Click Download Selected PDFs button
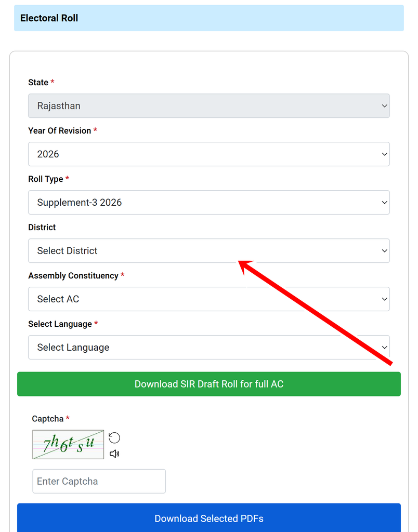The image size is (418, 532). (209, 518)
